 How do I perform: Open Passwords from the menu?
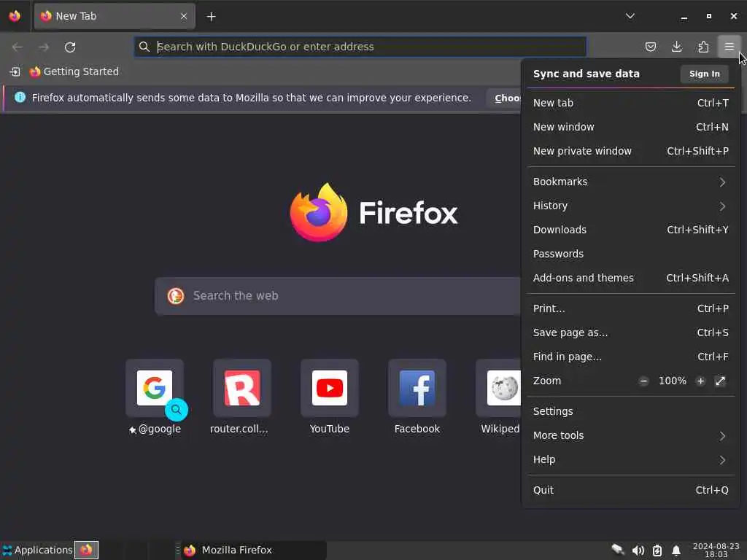pos(631,254)
